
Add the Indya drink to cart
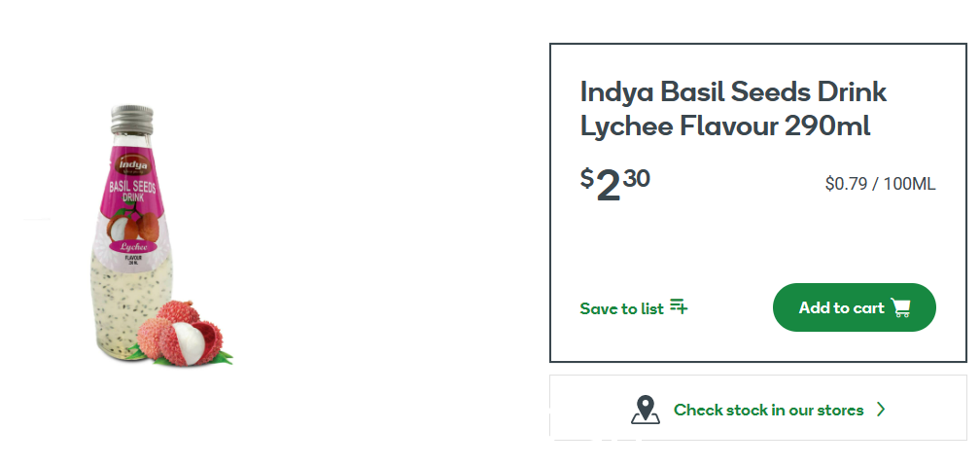point(855,307)
